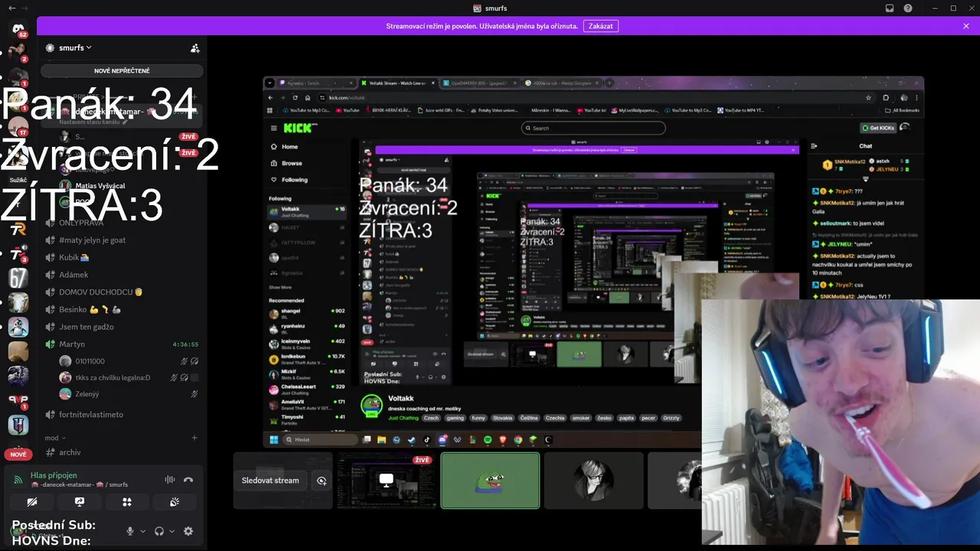Open user settings gear

[188, 531]
